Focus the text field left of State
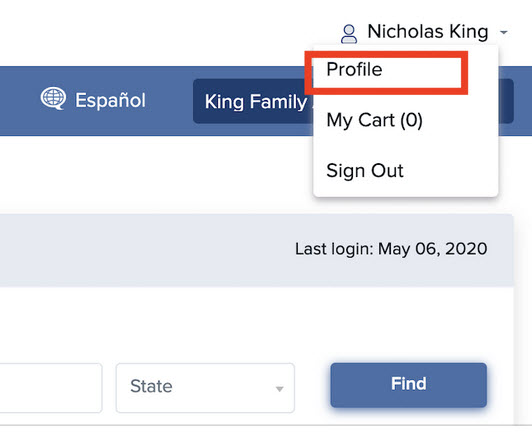The image size is (532, 435). [51, 388]
